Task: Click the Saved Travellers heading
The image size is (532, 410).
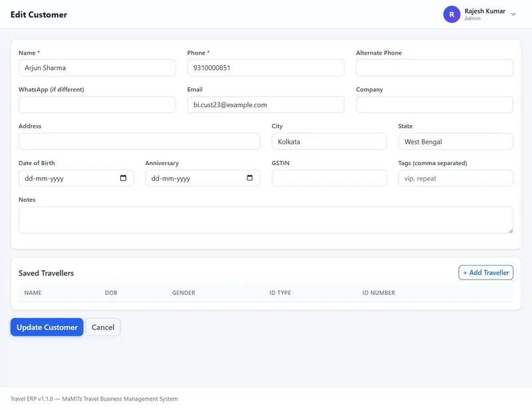Action: coord(46,273)
